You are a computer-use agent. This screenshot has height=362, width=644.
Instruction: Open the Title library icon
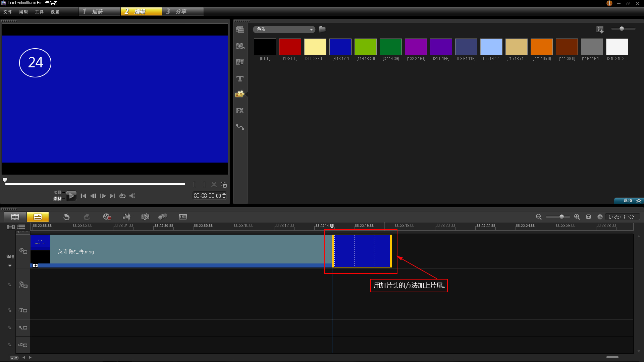click(x=240, y=79)
